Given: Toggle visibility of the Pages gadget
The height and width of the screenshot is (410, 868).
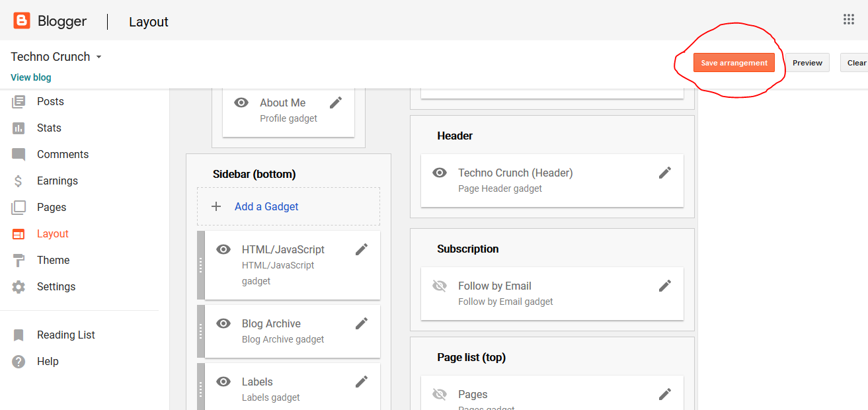Looking at the screenshot, I should (x=440, y=394).
